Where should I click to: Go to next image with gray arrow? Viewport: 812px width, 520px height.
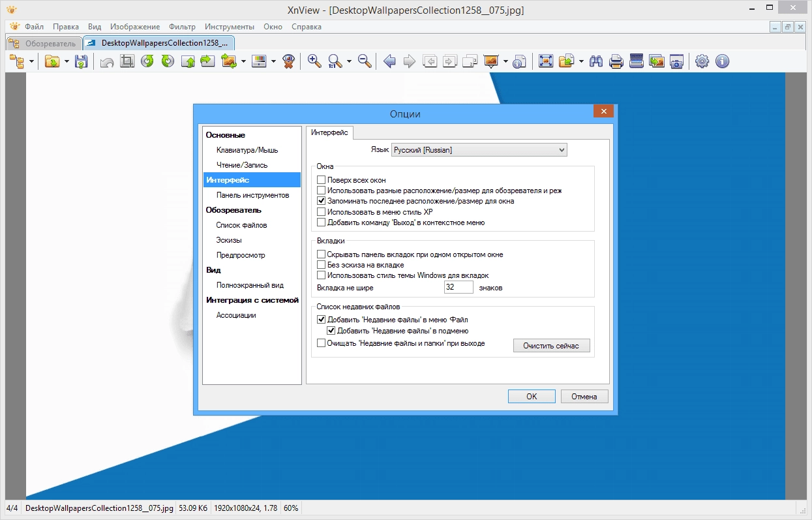coord(410,61)
